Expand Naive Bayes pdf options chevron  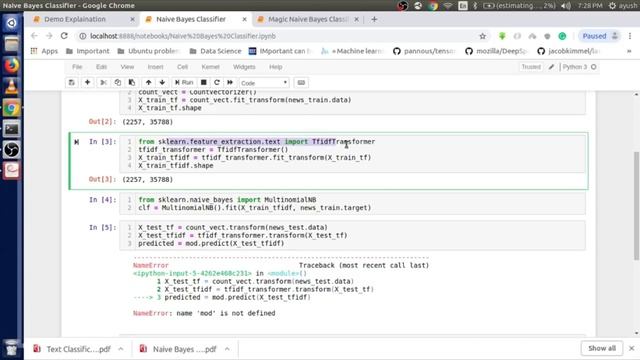tap(227, 349)
